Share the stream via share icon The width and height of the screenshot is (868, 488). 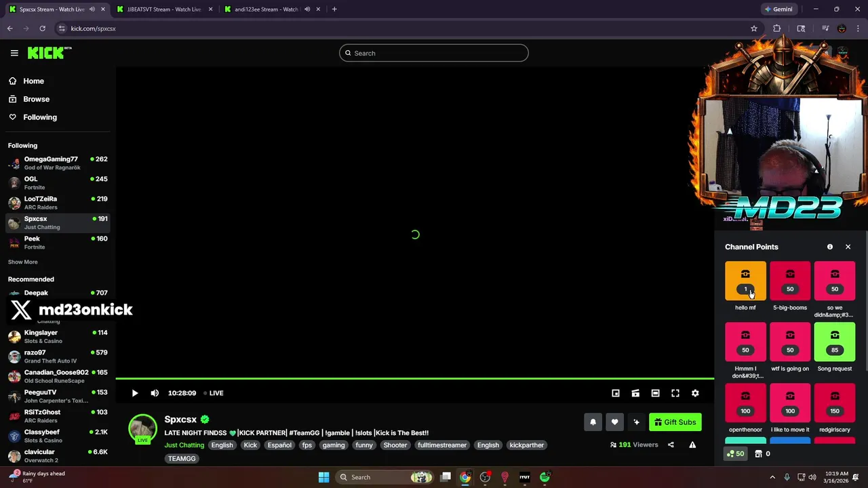(671, 445)
